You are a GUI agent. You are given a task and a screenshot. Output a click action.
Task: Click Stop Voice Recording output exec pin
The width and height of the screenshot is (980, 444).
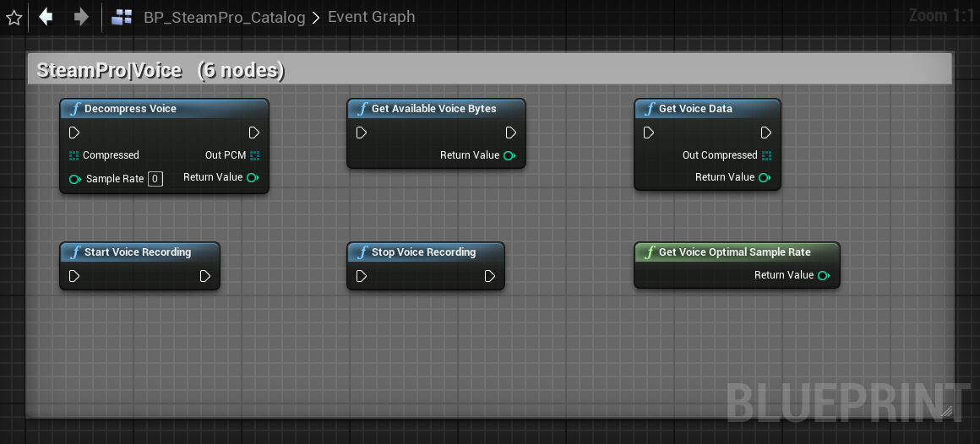489,276
